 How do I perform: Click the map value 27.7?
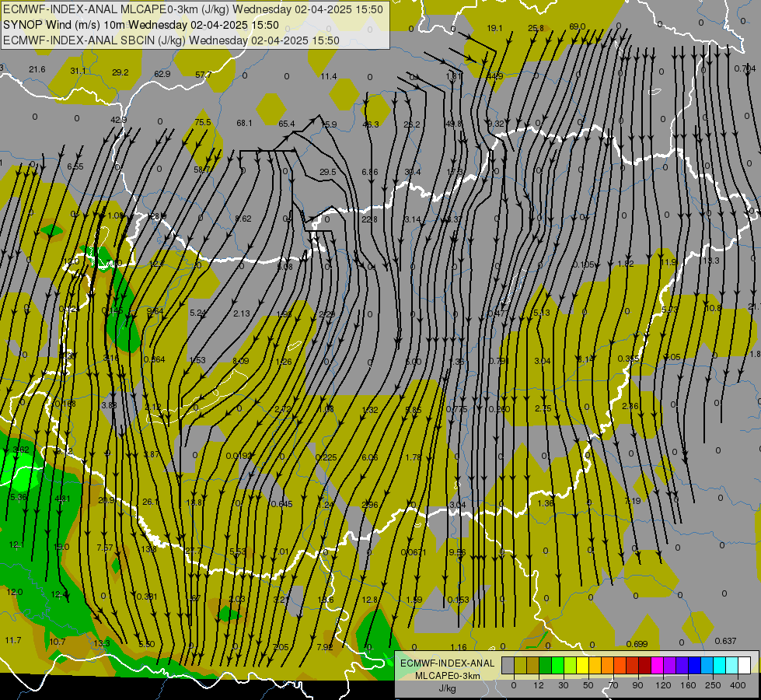(x=193, y=551)
